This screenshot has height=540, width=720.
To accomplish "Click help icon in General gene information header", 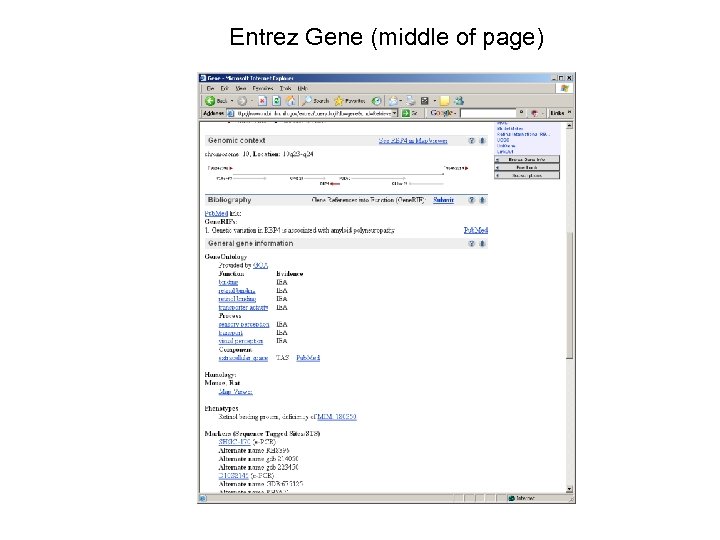I will [472, 243].
